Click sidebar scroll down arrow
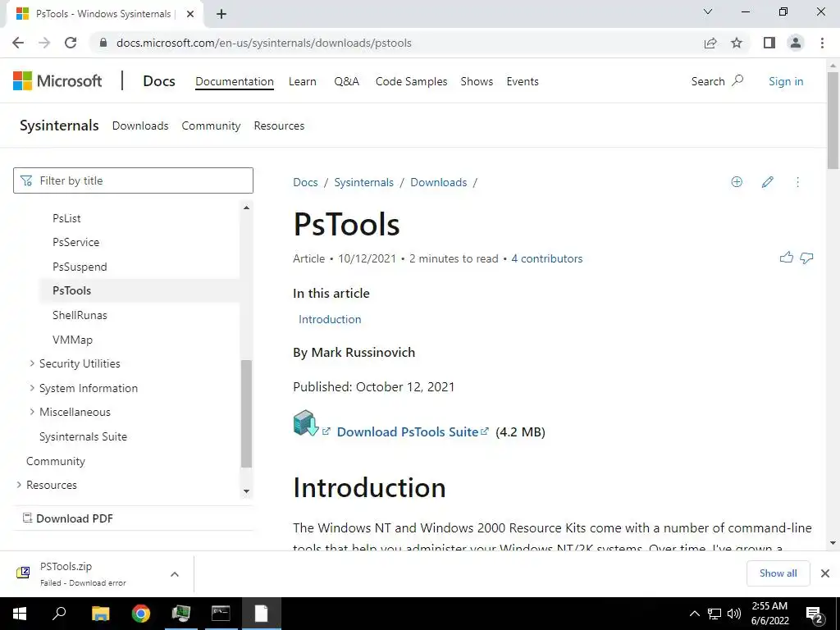840x630 pixels. [x=246, y=491]
